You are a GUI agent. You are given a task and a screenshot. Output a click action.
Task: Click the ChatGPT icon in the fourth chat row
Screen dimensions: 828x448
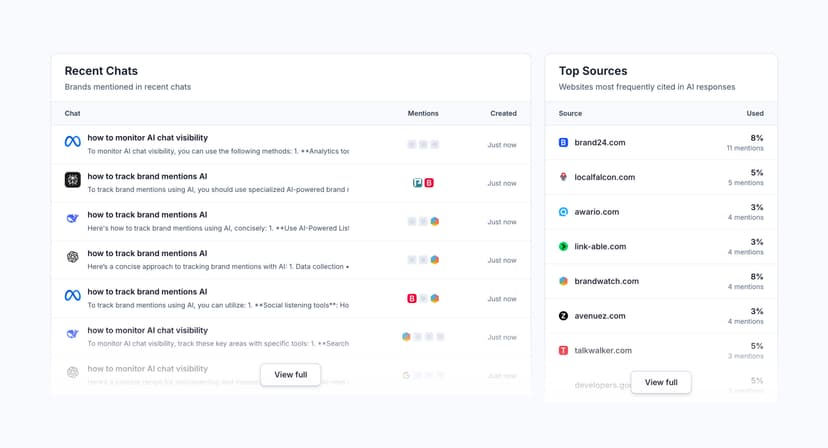[72, 257]
